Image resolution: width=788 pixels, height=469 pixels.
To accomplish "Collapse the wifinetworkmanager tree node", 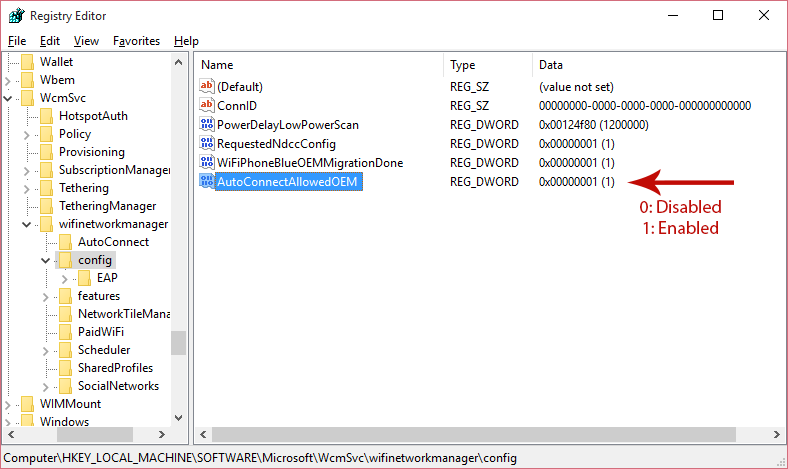I will [27, 224].
